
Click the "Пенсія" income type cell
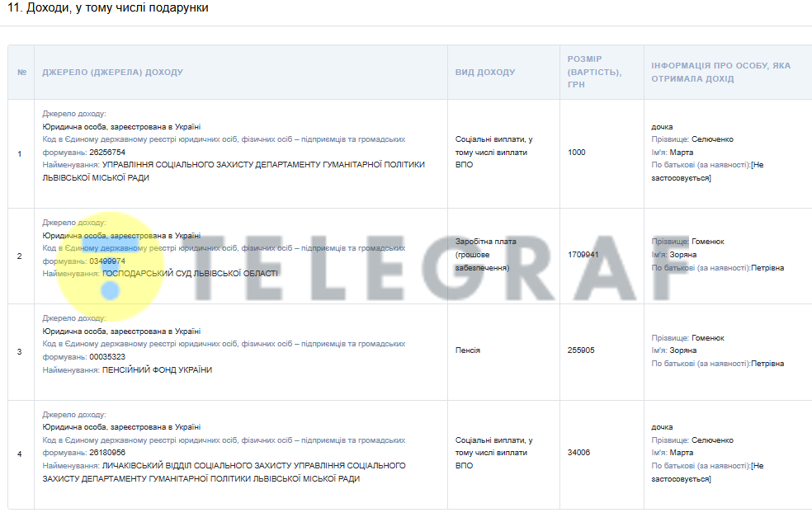[468, 350]
